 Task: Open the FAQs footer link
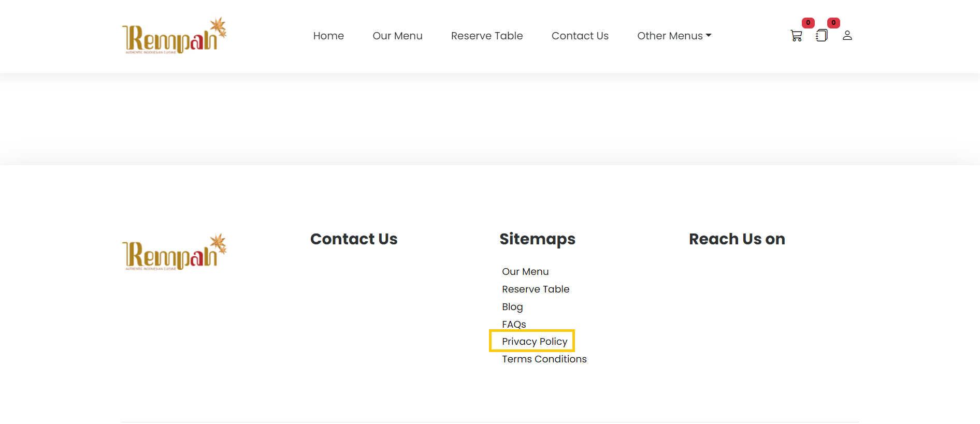click(513, 324)
